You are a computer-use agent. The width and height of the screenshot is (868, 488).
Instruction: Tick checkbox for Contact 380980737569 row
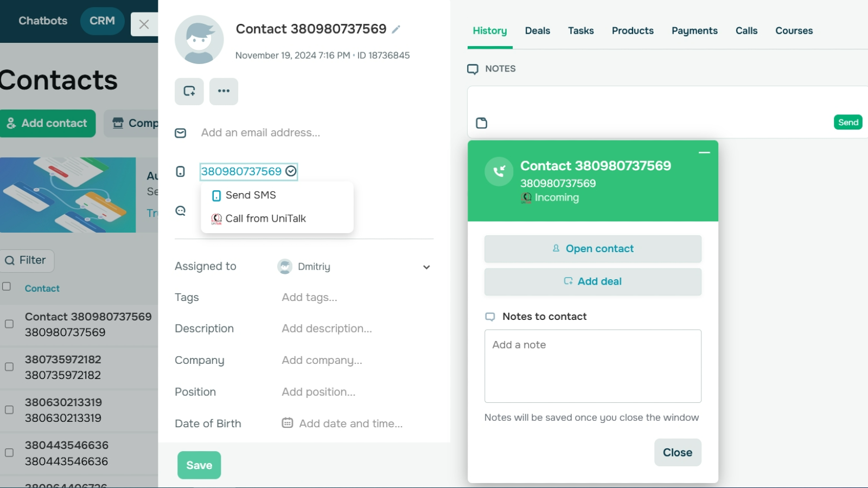tap(9, 324)
